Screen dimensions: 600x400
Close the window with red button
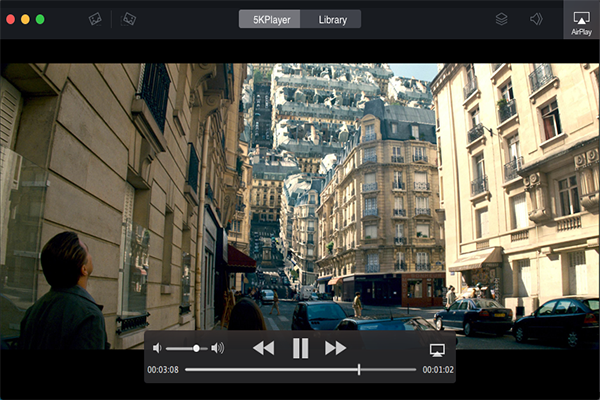[x=11, y=19]
